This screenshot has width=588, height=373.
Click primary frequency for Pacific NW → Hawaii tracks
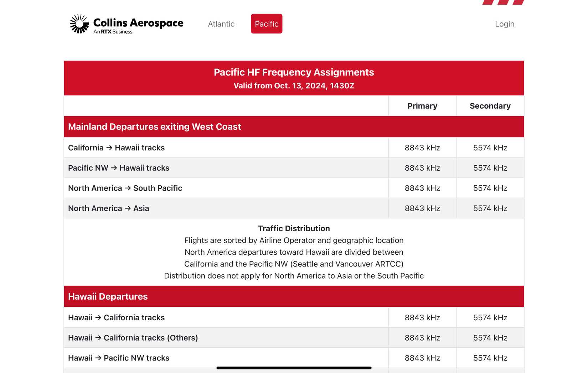click(x=422, y=168)
